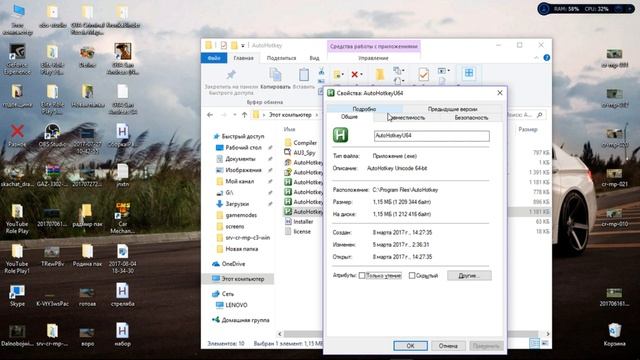Open Рабочий стол in Quick access
This screenshot has height=360, width=640.
244,147
